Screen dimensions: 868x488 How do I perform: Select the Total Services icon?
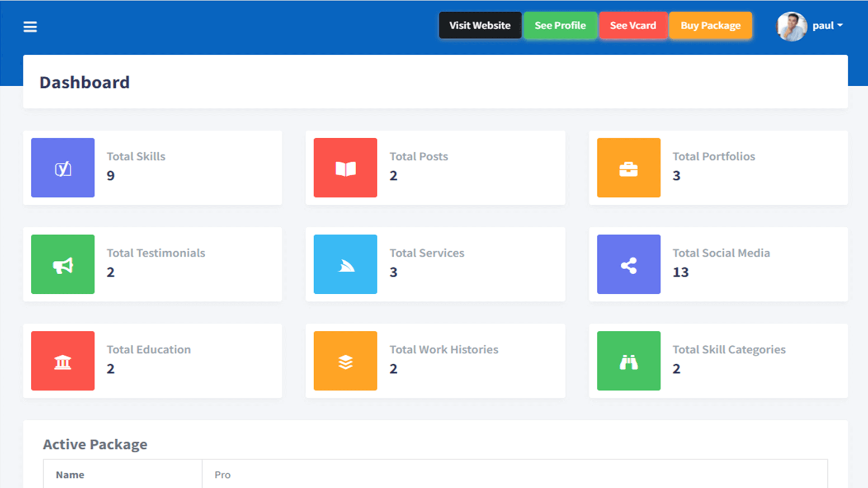click(345, 264)
